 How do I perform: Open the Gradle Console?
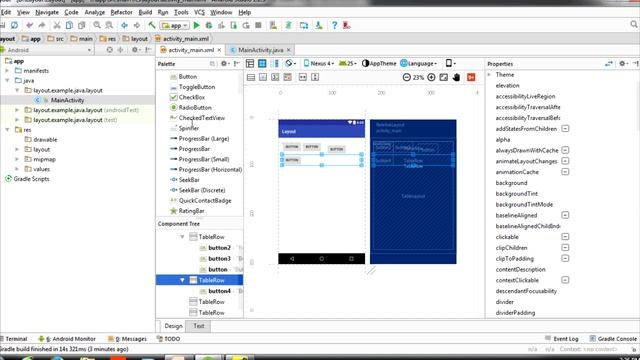[x=613, y=339]
